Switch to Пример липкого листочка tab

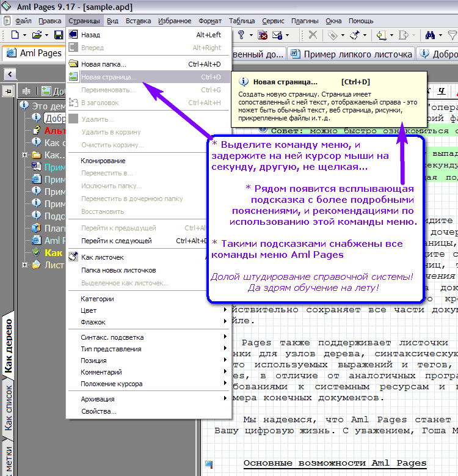point(351,54)
